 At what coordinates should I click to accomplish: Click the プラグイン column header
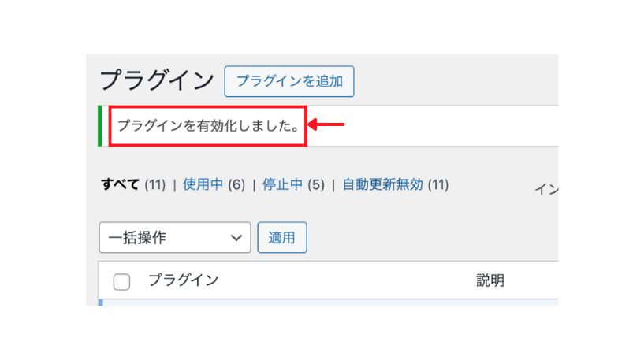183,280
